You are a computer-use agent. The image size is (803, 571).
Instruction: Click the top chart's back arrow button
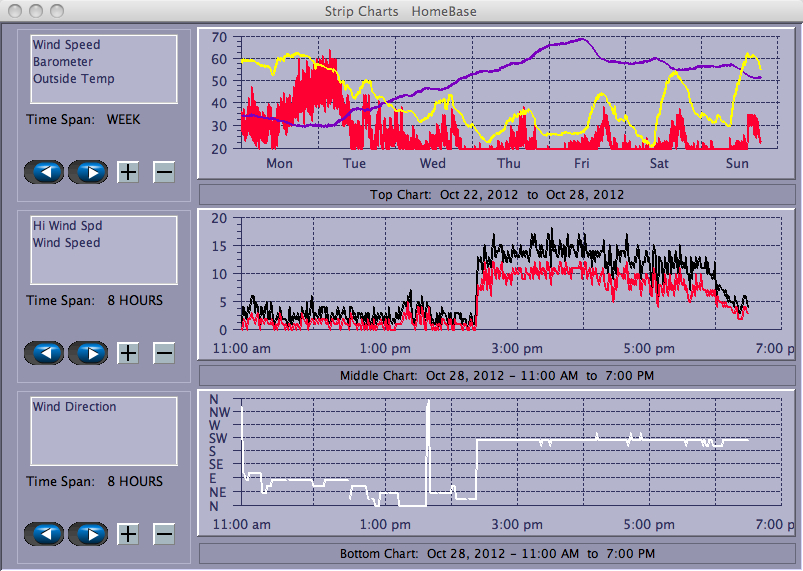pyautogui.click(x=44, y=172)
